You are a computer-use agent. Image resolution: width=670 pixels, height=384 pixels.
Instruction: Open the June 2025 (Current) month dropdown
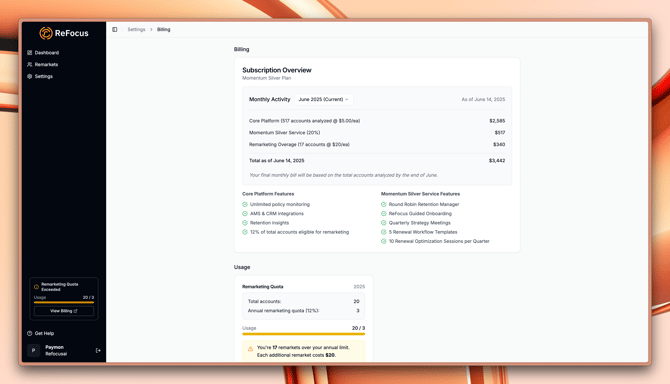point(323,99)
